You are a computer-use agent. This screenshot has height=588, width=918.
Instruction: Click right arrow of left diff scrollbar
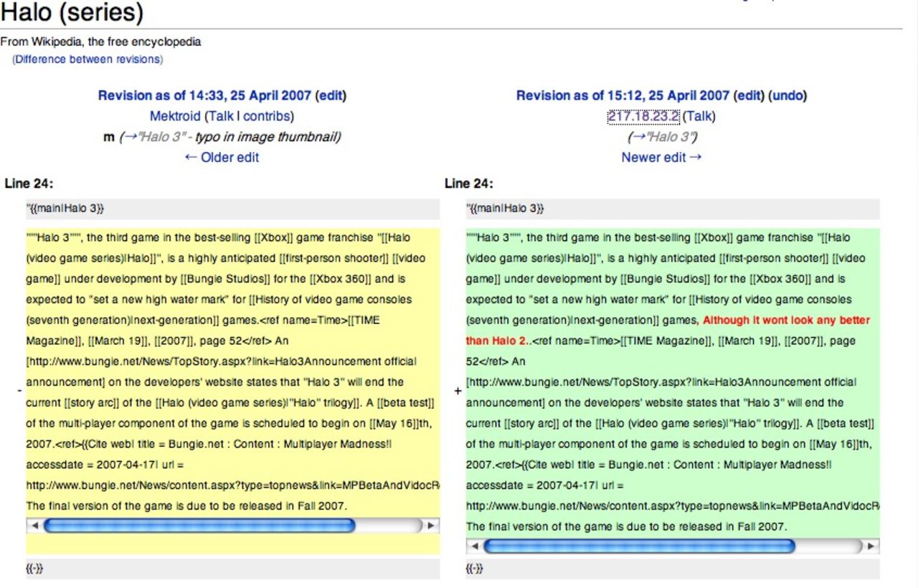[430, 526]
